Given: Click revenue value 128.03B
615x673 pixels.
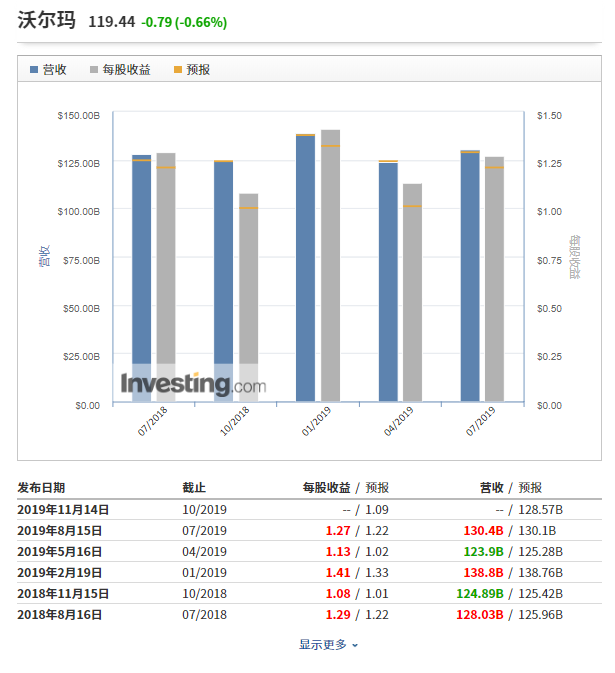Looking at the screenshot, I should [480, 615].
